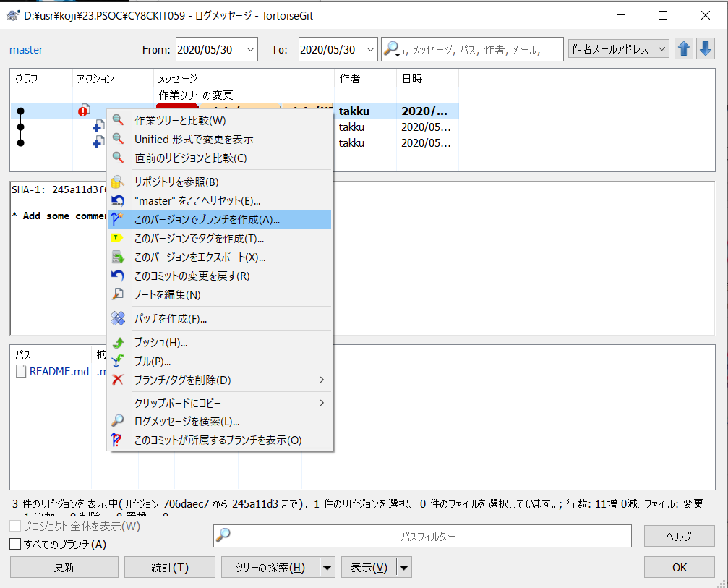Open the From date dropdown
The image size is (728, 588).
click(250, 50)
